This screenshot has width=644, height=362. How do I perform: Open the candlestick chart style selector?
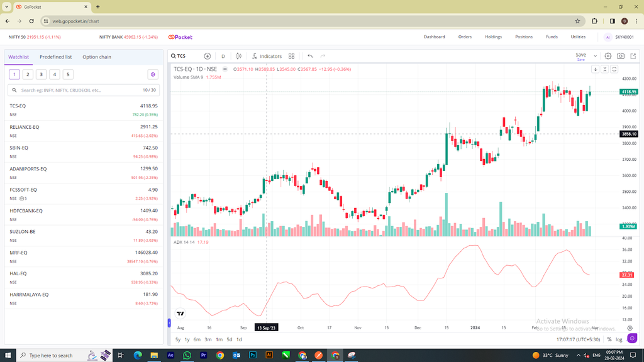(x=238, y=56)
